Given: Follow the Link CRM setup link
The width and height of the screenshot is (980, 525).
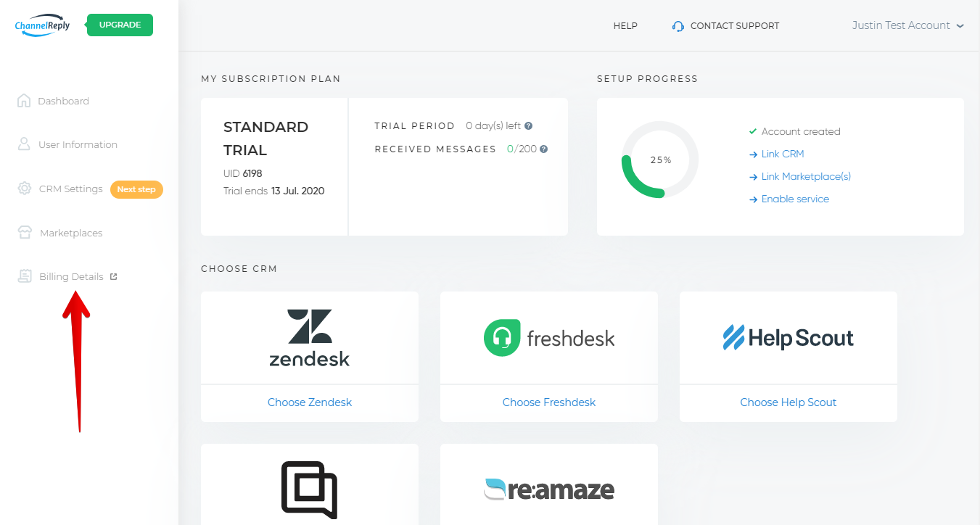Looking at the screenshot, I should [x=783, y=154].
